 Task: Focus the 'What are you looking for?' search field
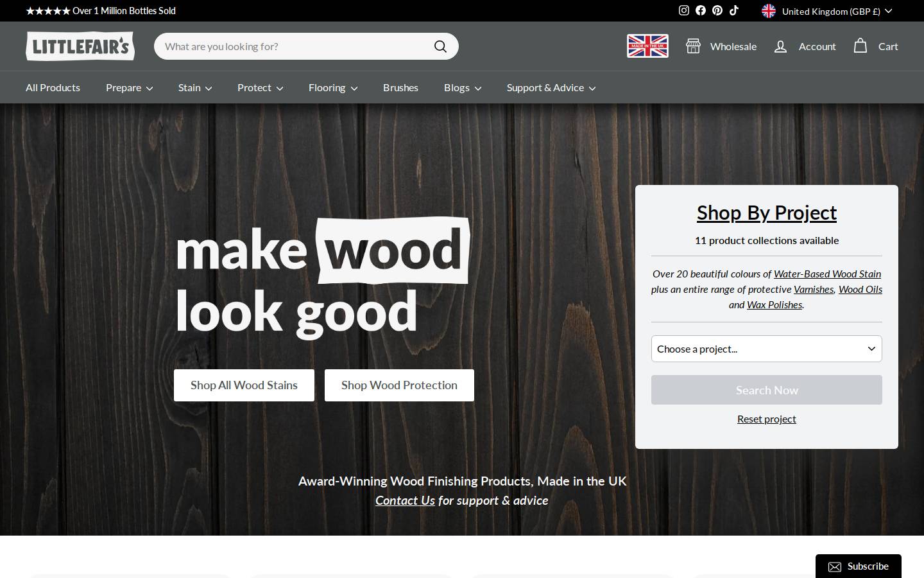306,46
